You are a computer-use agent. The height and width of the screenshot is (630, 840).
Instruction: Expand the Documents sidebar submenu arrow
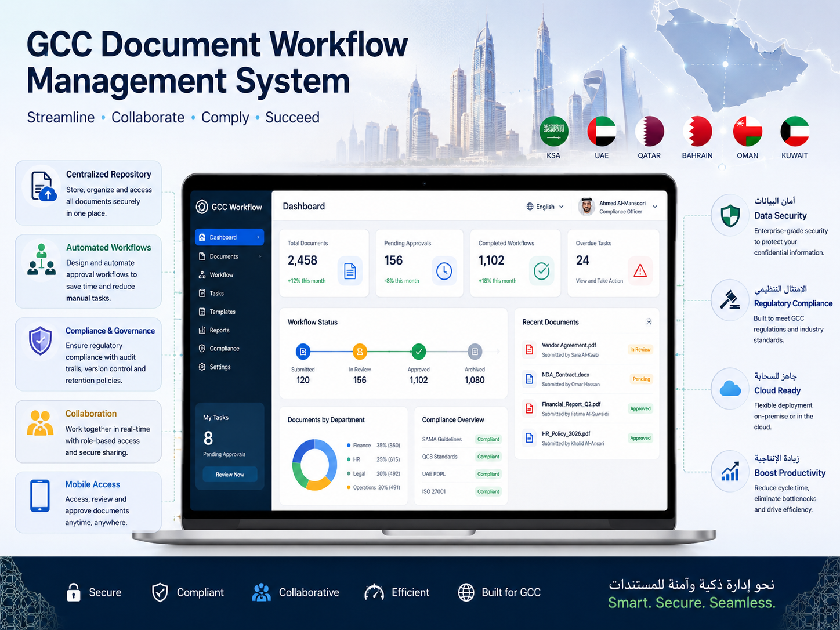pos(260,256)
